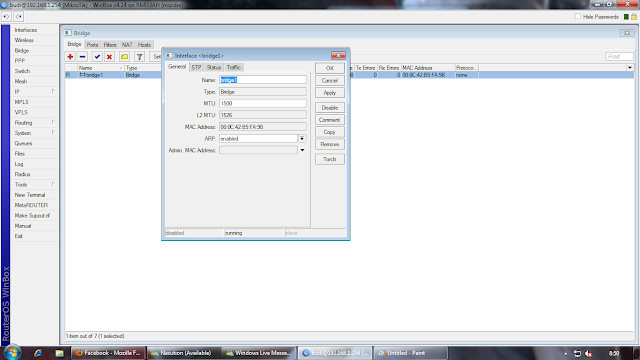Click the Find search box
640x360 pixels.
point(619,57)
